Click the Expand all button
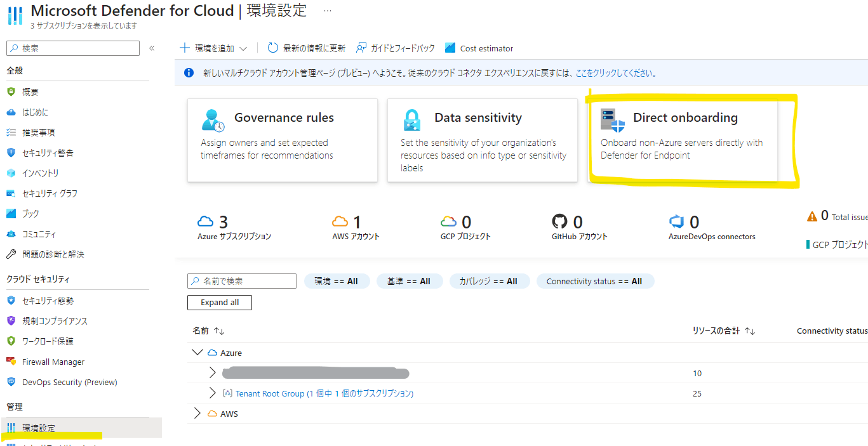The height and width of the screenshot is (446, 868). coord(220,303)
